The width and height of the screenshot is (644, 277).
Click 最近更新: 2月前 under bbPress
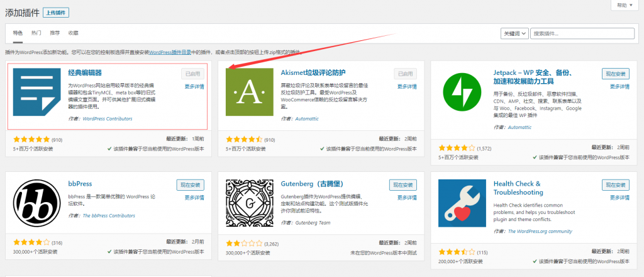186,242
